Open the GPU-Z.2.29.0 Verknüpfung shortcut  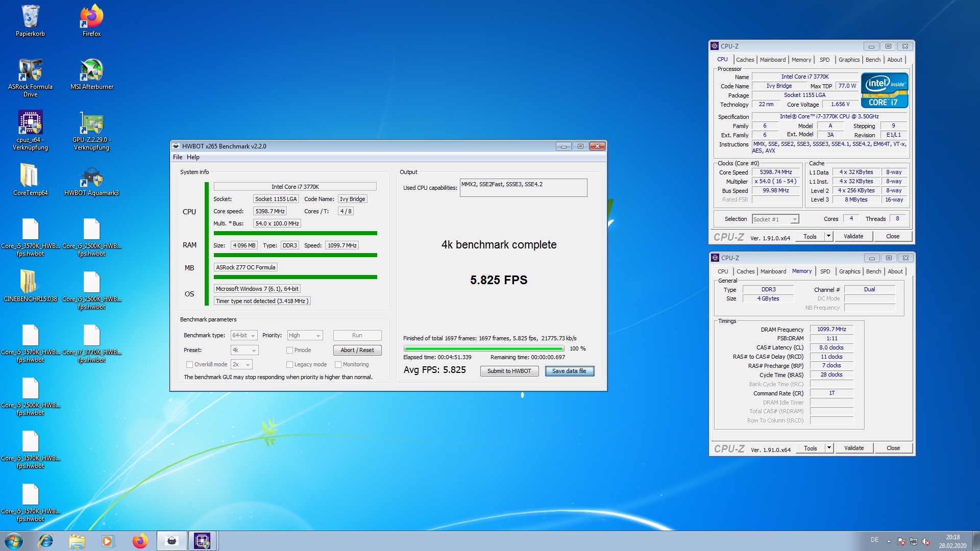(x=92, y=131)
